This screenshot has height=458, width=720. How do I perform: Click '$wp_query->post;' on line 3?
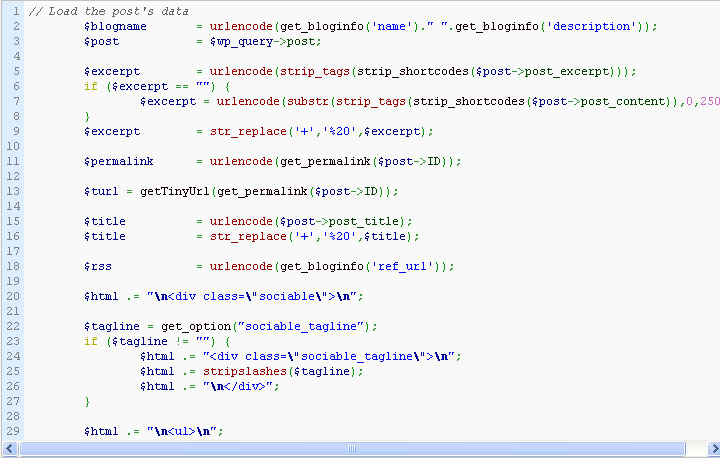pos(265,42)
